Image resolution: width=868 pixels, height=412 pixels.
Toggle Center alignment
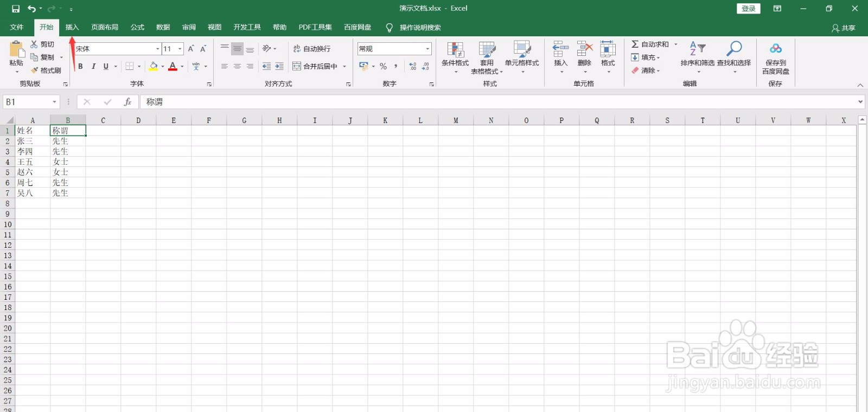[x=237, y=66]
